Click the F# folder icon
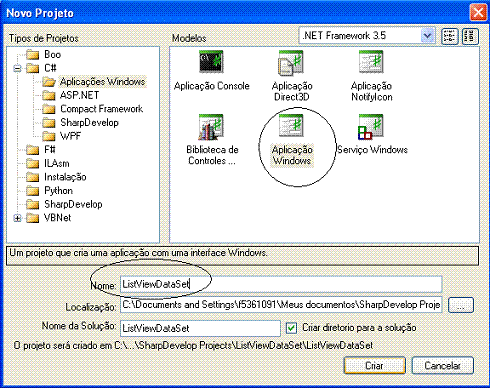The image size is (490, 388). tap(32, 150)
